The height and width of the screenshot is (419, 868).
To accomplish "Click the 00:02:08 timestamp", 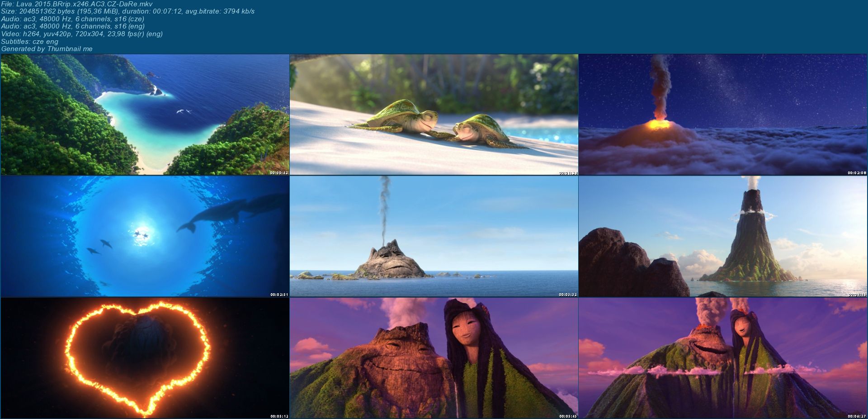I will [857, 173].
